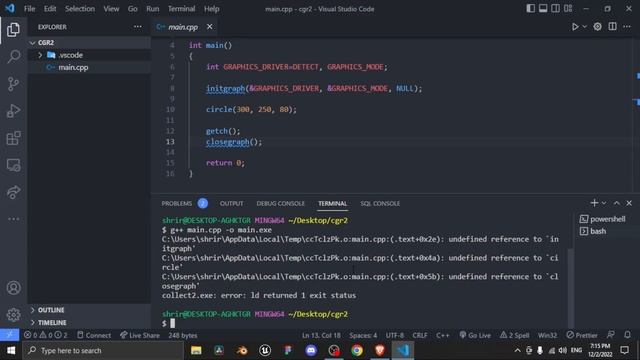Image resolution: width=640 pixels, height=360 pixels.
Task: Open the Run menu
Action: [x=153, y=9]
